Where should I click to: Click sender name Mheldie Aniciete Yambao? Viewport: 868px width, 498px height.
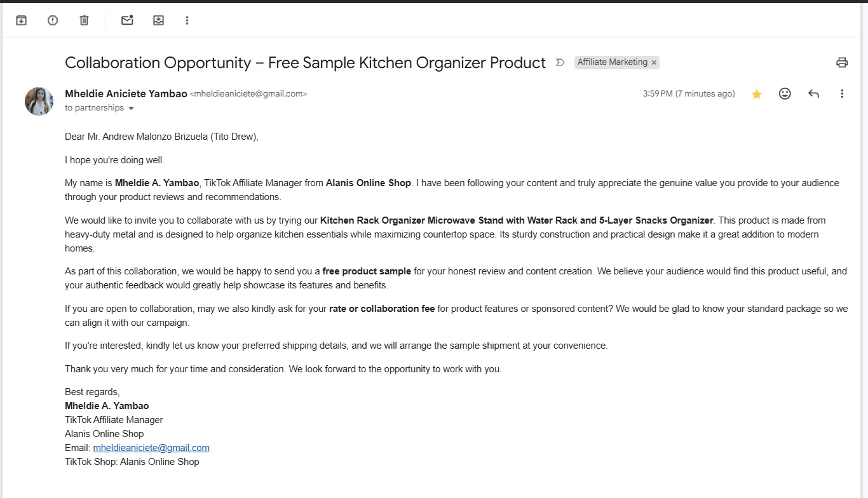click(126, 93)
